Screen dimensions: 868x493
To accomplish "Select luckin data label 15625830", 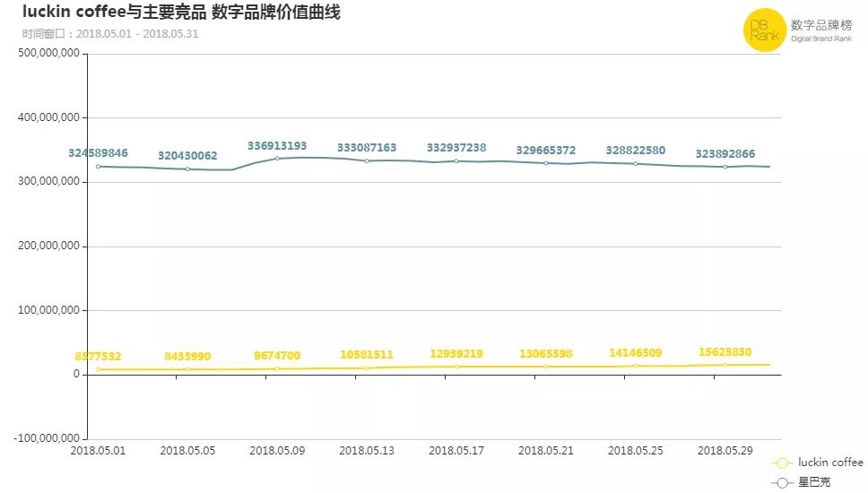I will 725,352.
